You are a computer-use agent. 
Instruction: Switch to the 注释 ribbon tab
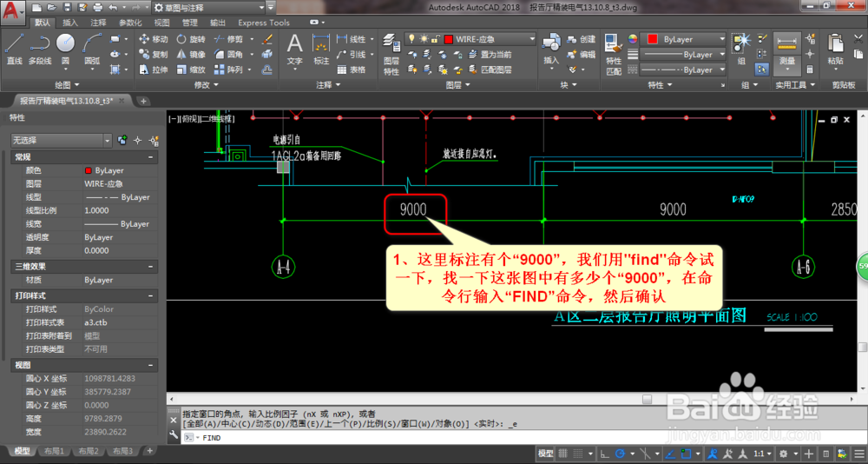(99, 23)
